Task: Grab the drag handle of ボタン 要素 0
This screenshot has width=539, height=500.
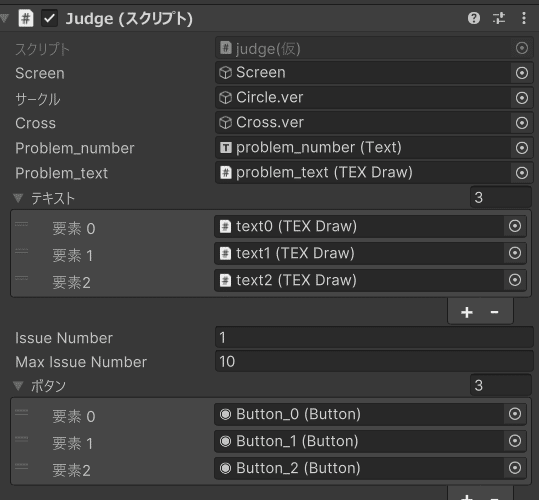Action: (21, 412)
